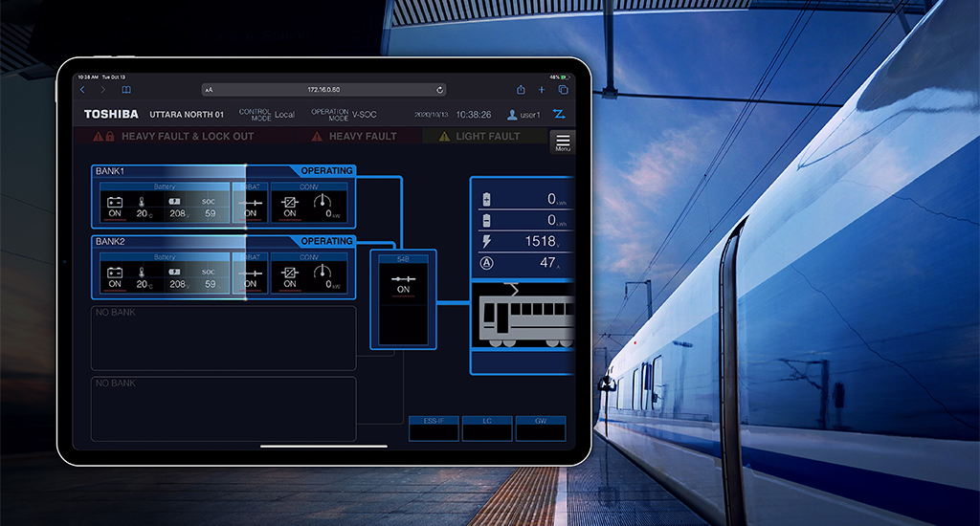The image size is (980, 526).
Task: Show all tabs with the tab overview icon
Action: (x=563, y=90)
